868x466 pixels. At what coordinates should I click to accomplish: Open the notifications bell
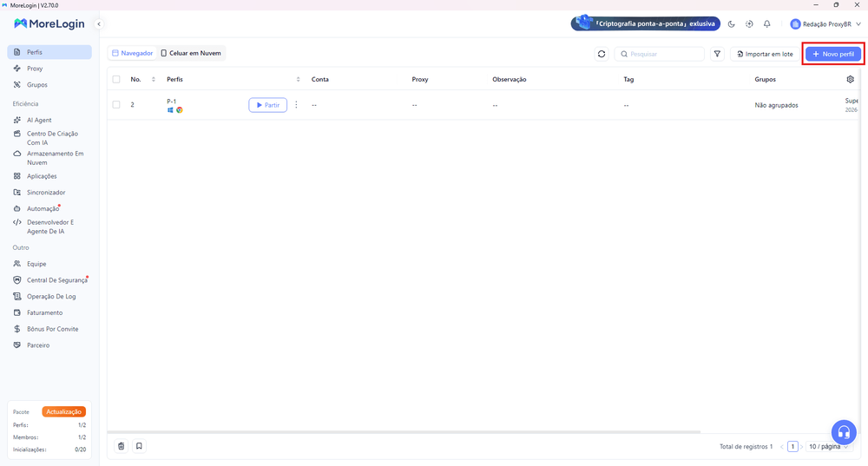click(766, 23)
